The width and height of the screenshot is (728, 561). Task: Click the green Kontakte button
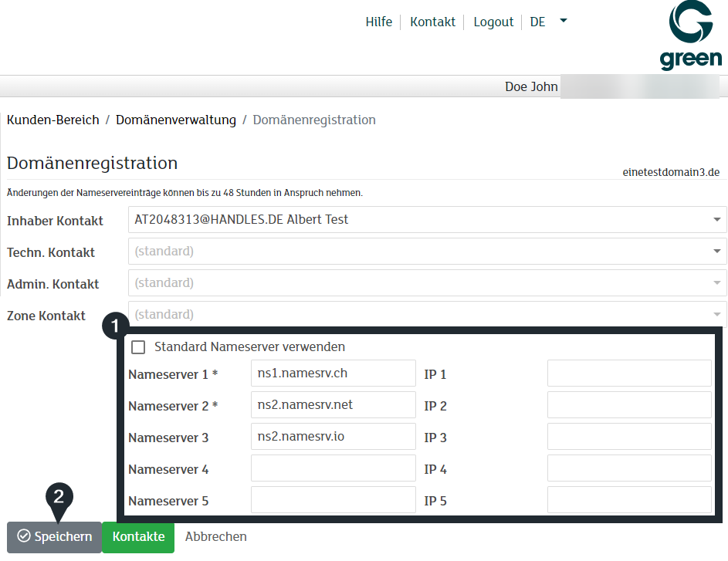tap(137, 537)
